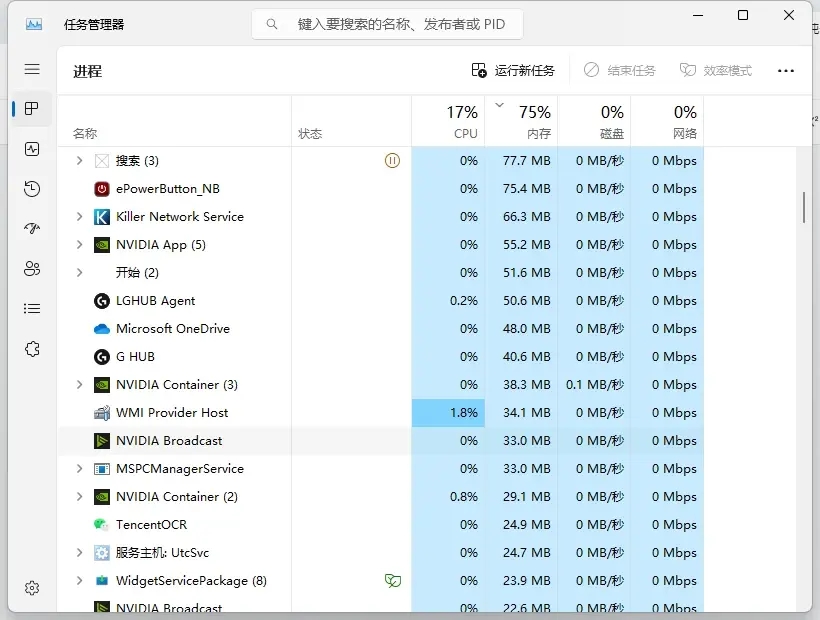Click the G HUB process icon
This screenshot has width=820, height=620.
[x=101, y=357]
